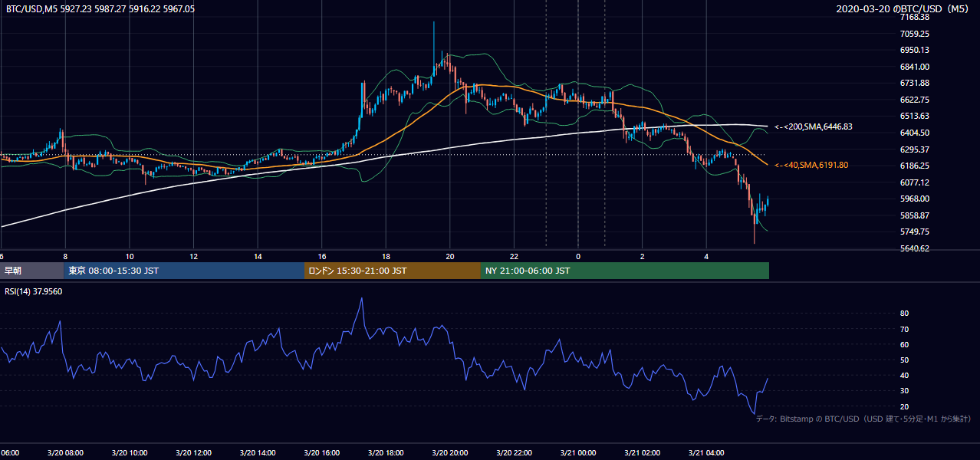The image size is (980, 460).
Task: Click the 3/21 02:00 date axis label
Action: click(x=642, y=453)
